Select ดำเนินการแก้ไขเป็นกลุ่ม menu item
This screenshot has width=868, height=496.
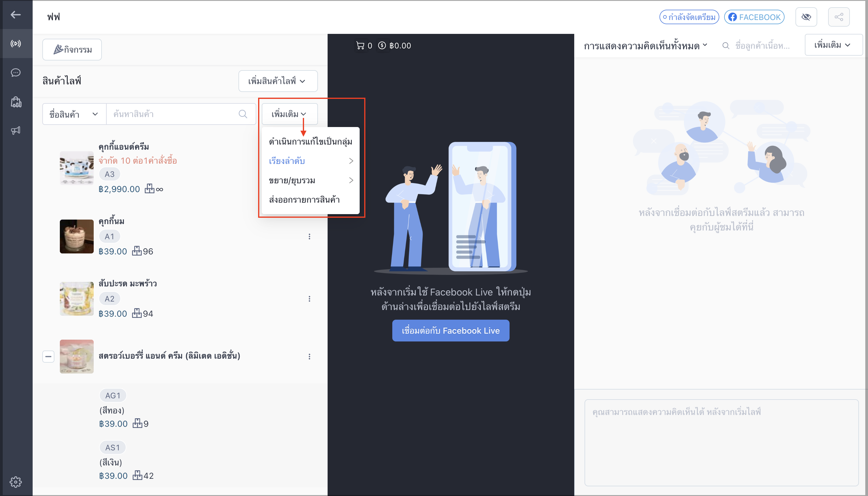(310, 142)
